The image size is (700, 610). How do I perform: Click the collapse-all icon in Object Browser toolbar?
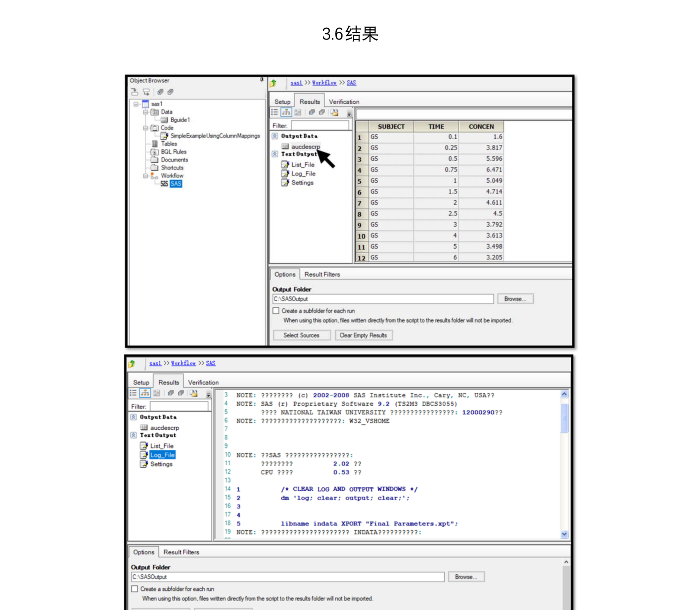tap(171, 91)
